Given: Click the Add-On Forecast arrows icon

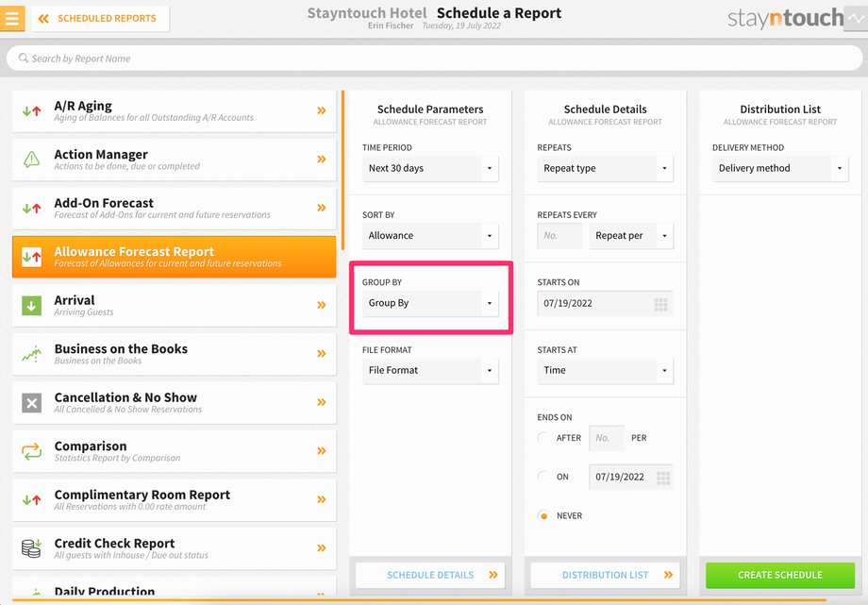Looking at the screenshot, I should [31, 209].
